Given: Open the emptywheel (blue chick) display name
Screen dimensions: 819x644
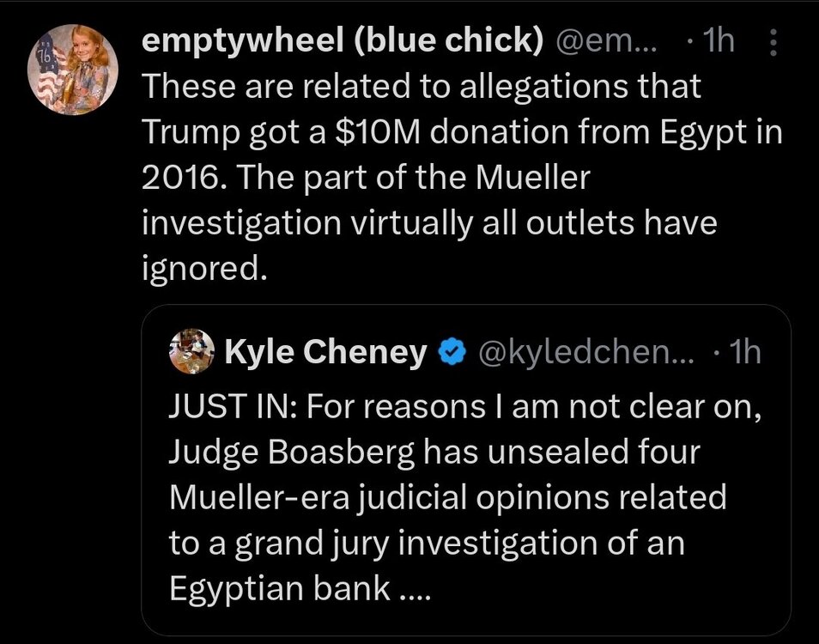Looking at the screenshot, I should (340, 42).
